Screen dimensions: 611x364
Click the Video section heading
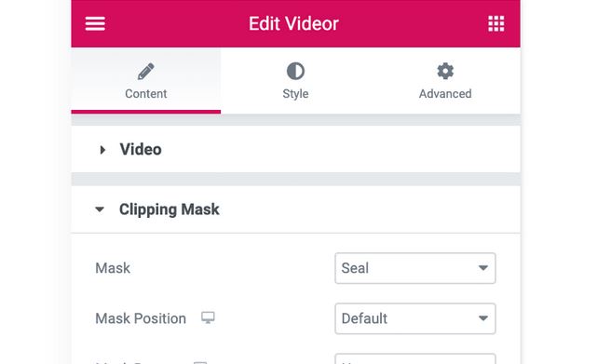coord(141,150)
